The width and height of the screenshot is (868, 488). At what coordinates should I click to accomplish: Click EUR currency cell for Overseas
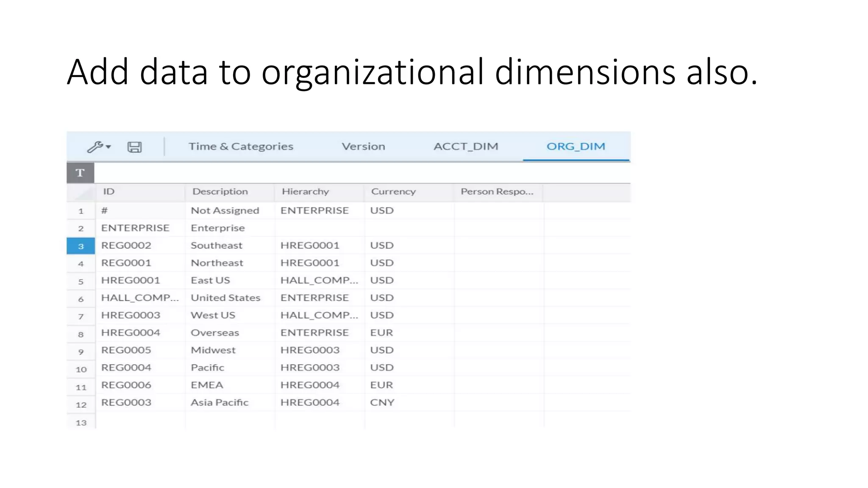(409, 333)
